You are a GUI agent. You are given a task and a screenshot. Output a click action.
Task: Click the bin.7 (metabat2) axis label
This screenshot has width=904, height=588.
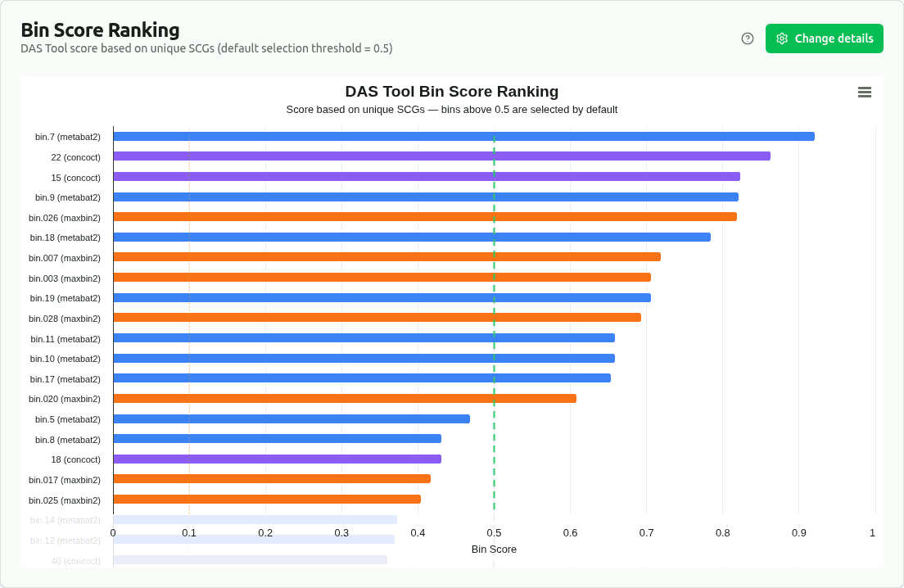pos(67,137)
